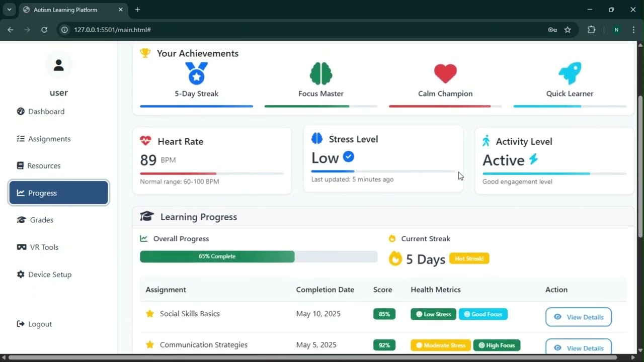Open a new browser tab

137,10
